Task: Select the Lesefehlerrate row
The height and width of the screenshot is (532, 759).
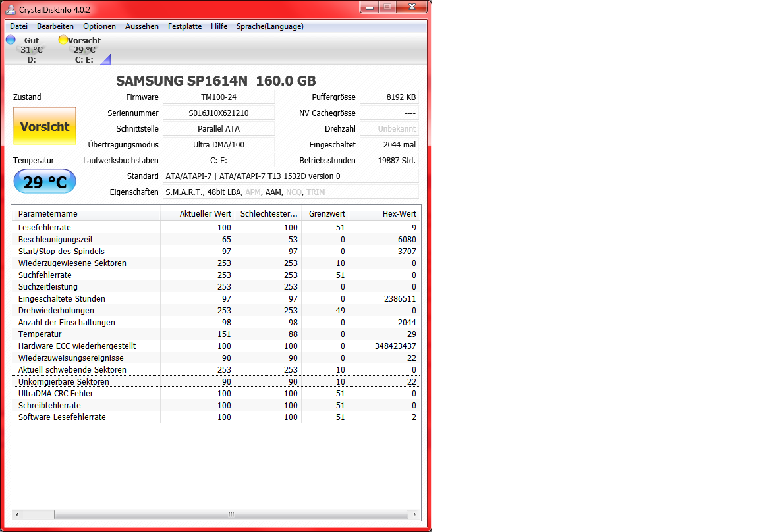Action: [x=216, y=227]
